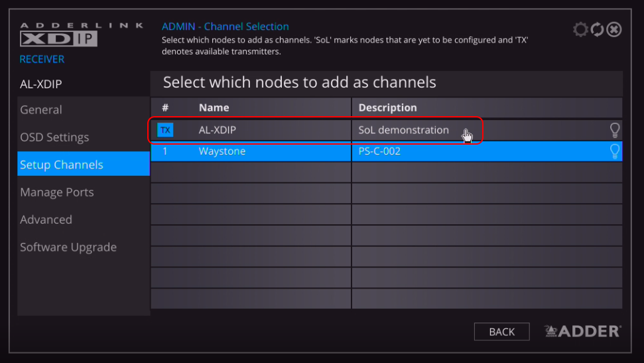Go to OSD Settings
The height and width of the screenshot is (363, 644).
pos(54,137)
